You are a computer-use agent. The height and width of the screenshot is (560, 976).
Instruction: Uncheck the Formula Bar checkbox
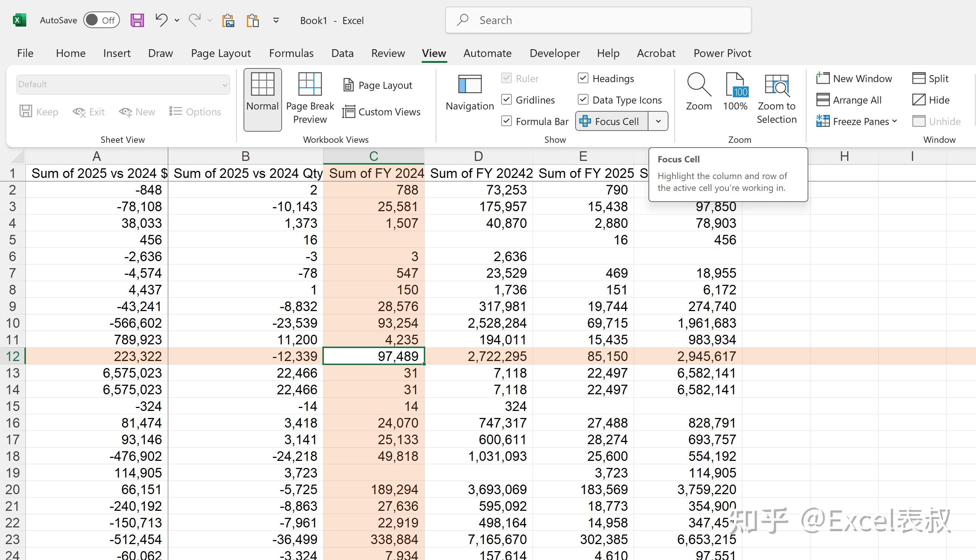(x=506, y=122)
